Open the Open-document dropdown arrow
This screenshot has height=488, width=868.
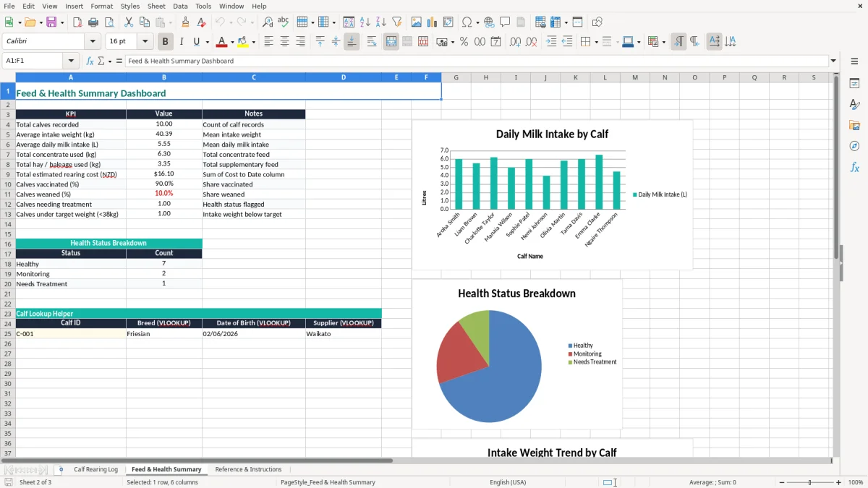click(41, 22)
